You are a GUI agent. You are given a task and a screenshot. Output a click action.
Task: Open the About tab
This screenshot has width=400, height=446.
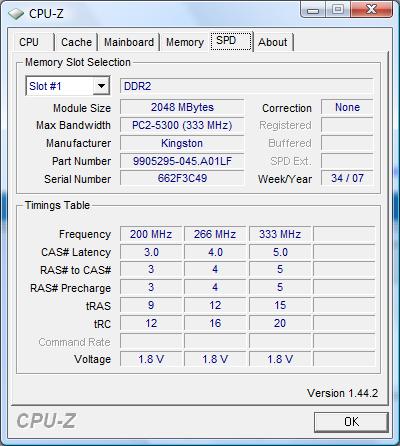pyautogui.click(x=273, y=42)
